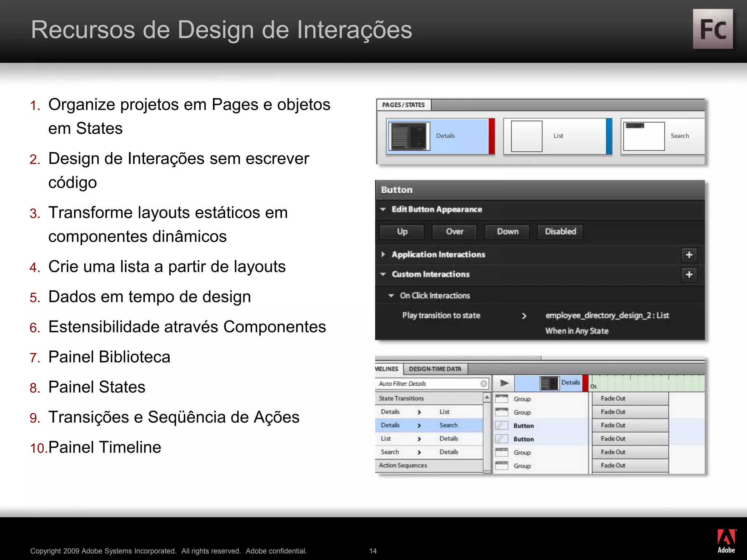Select the List to Details transition
747x560 pixels.
[429, 439]
